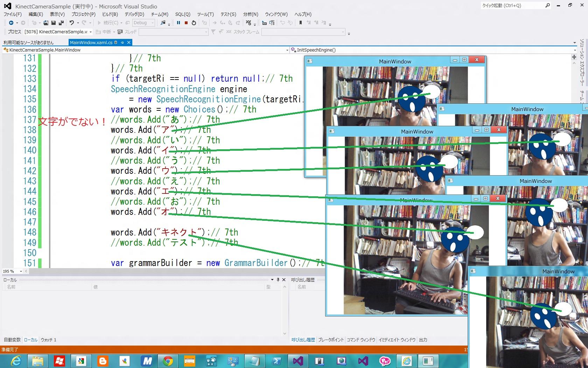Open Internet Explorer from the taskbar
Viewport: 588px width, 368px height.
16,361
